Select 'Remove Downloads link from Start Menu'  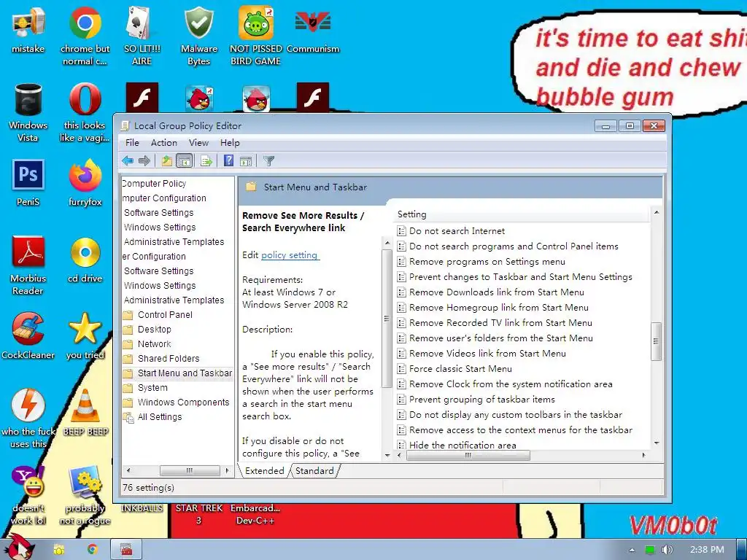click(x=496, y=292)
